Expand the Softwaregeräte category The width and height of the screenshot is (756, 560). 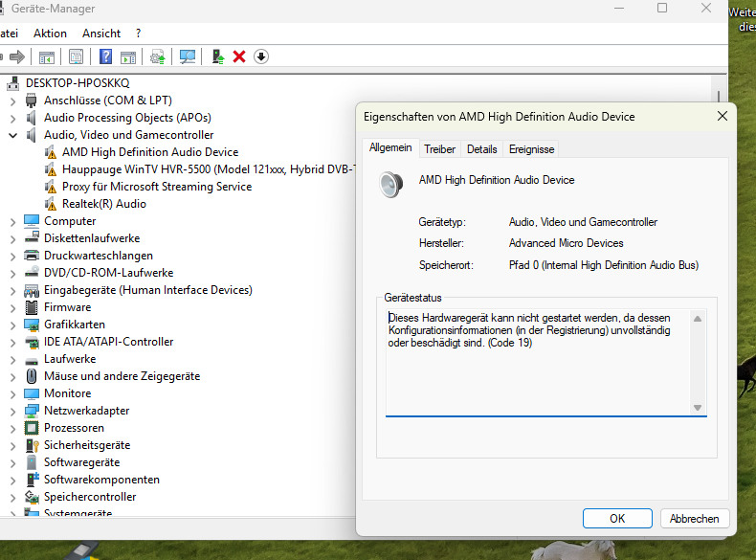(x=13, y=463)
